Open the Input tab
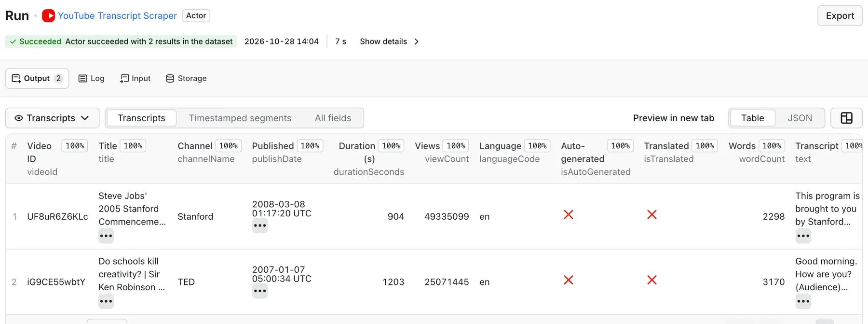 [x=136, y=78]
